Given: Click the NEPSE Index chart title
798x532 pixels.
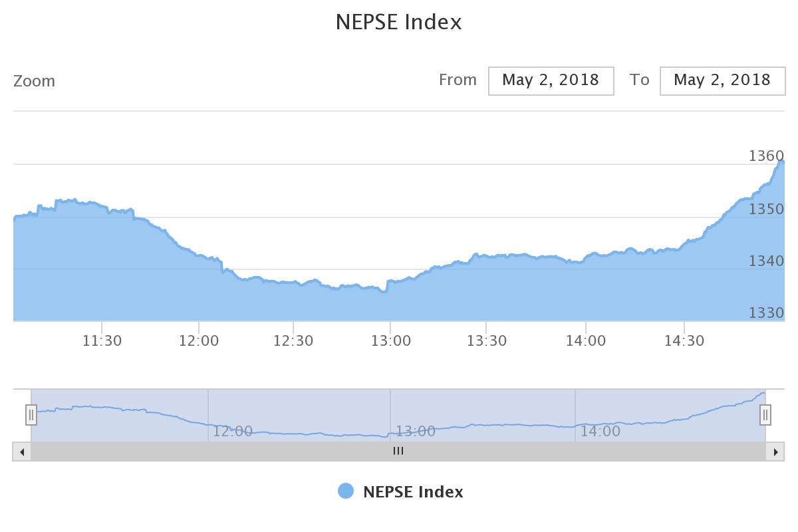Looking at the screenshot, I should 398,22.
